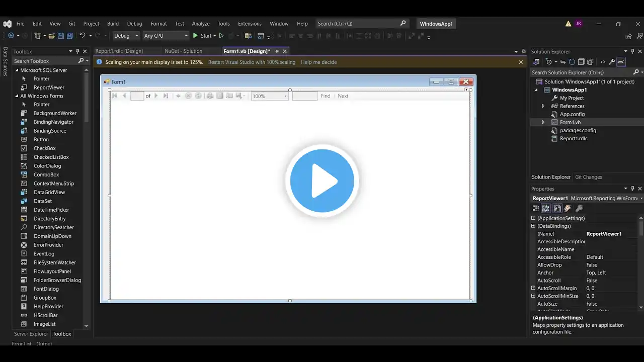Click the Property Pages wrench in Properties panel
This screenshot has width=644, height=362.
(579, 208)
